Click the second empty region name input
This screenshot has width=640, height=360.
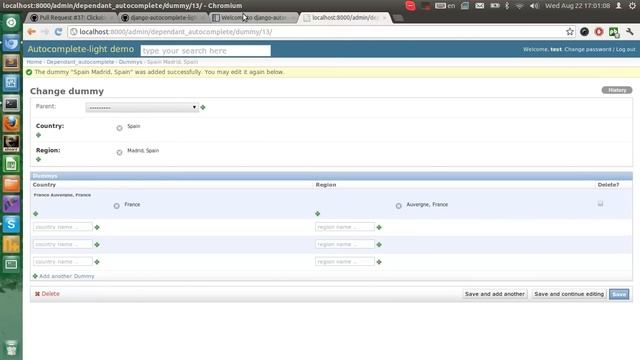pyautogui.click(x=345, y=244)
